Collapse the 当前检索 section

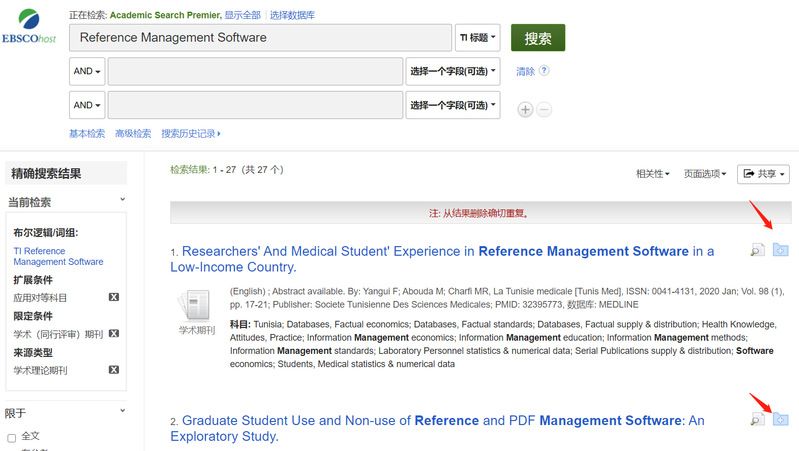click(122, 201)
